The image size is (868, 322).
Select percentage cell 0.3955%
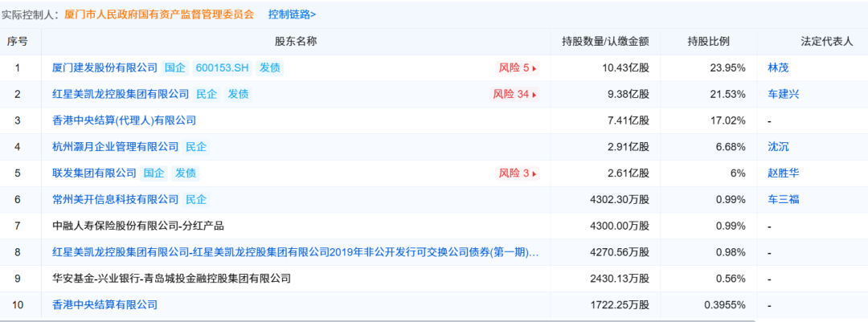tap(725, 304)
